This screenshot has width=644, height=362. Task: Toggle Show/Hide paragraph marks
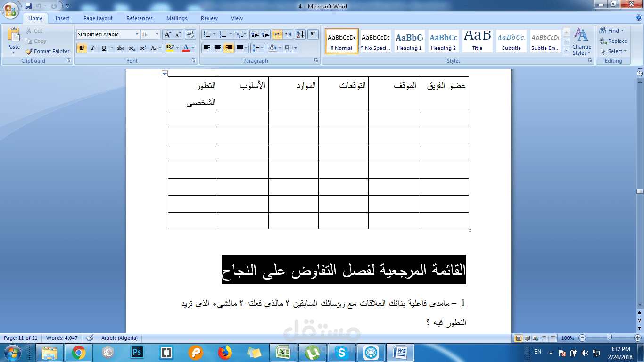pos(313,34)
